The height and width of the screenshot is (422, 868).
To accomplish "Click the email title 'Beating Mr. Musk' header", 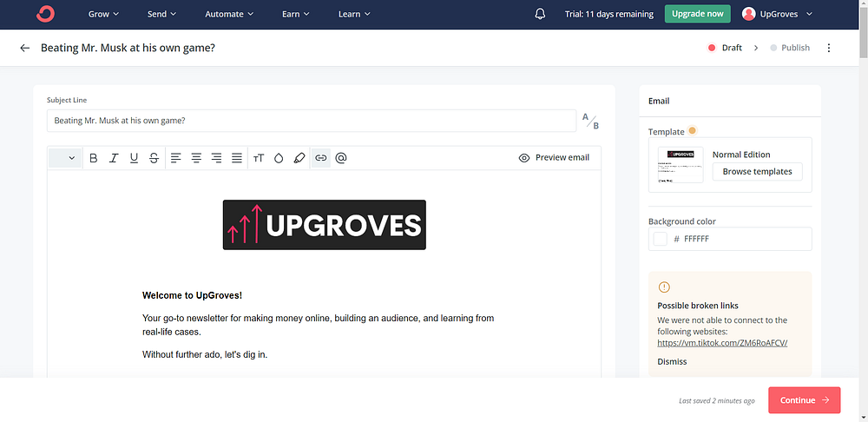I will [128, 48].
